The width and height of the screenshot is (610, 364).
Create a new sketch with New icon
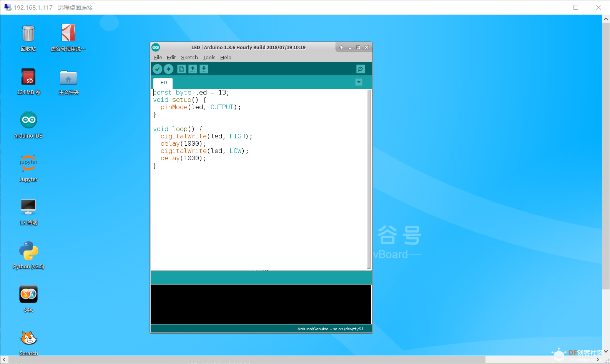tap(181, 69)
